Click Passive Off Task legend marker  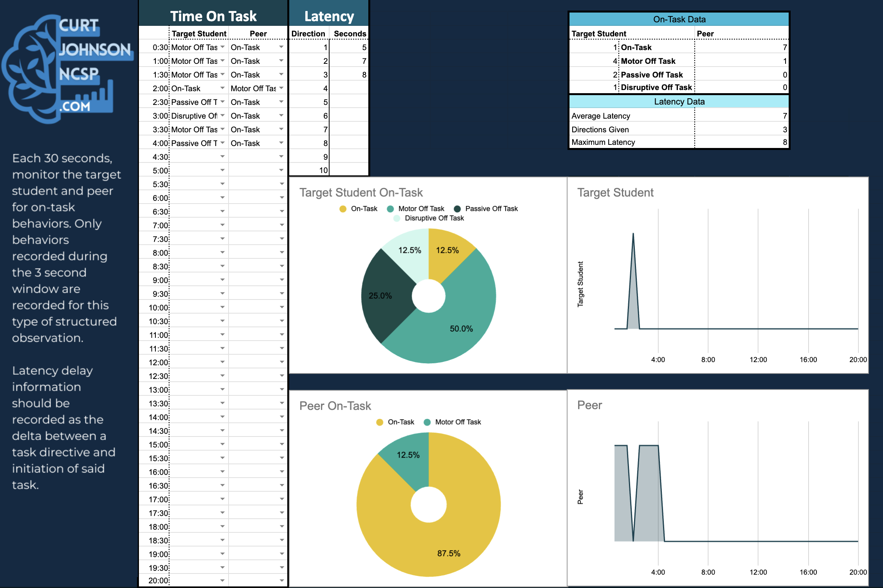[x=457, y=209]
